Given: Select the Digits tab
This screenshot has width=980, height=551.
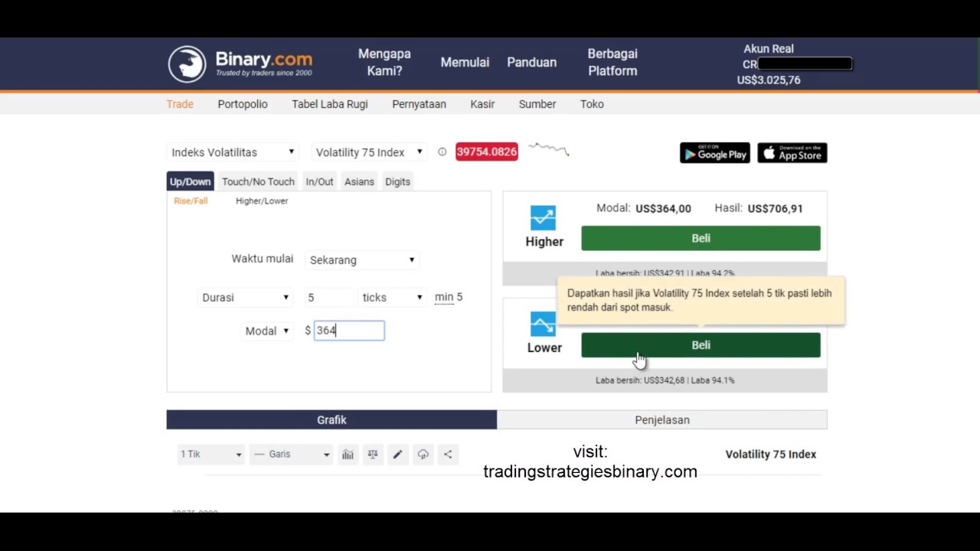Looking at the screenshot, I should tap(397, 181).
